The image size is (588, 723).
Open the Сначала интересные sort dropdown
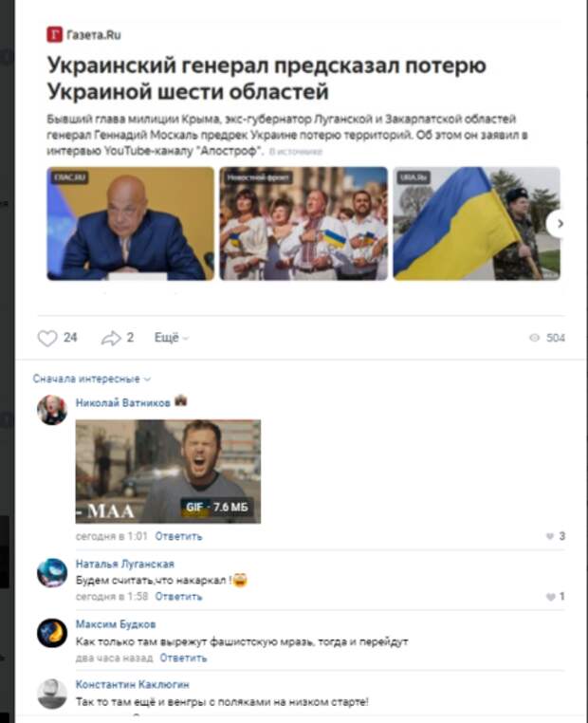(92, 379)
